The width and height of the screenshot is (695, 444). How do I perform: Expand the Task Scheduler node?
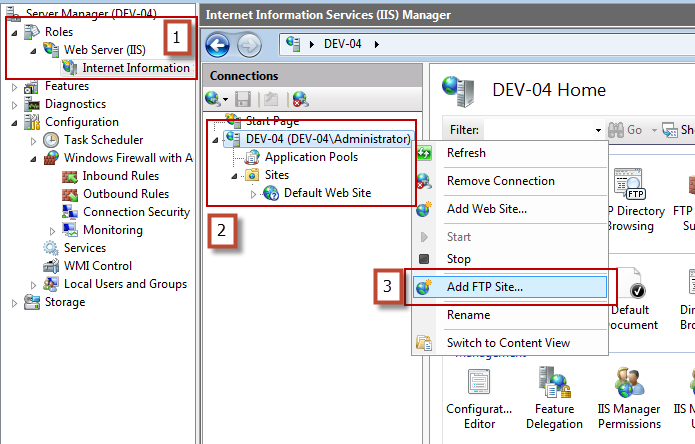click(x=33, y=141)
